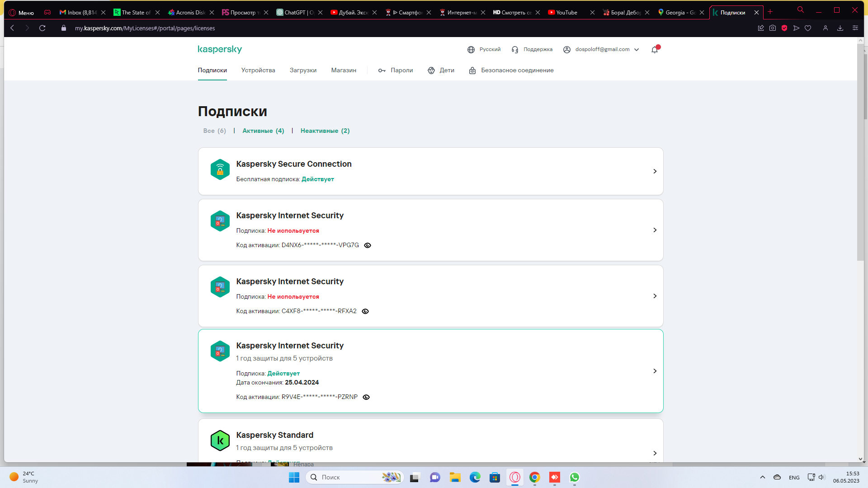Reload the page with refresh icon
The height and width of the screenshot is (488, 868).
click(42, 28)
